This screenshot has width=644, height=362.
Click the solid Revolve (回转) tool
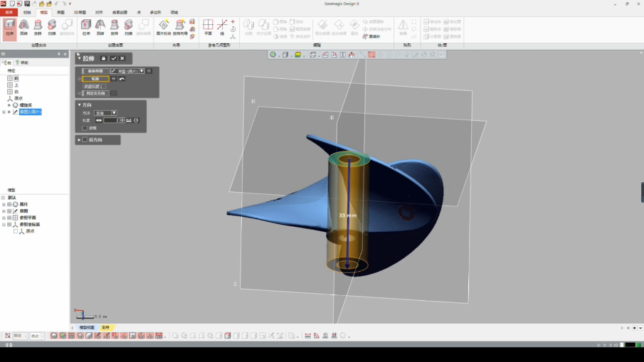(x=23, y=27)
